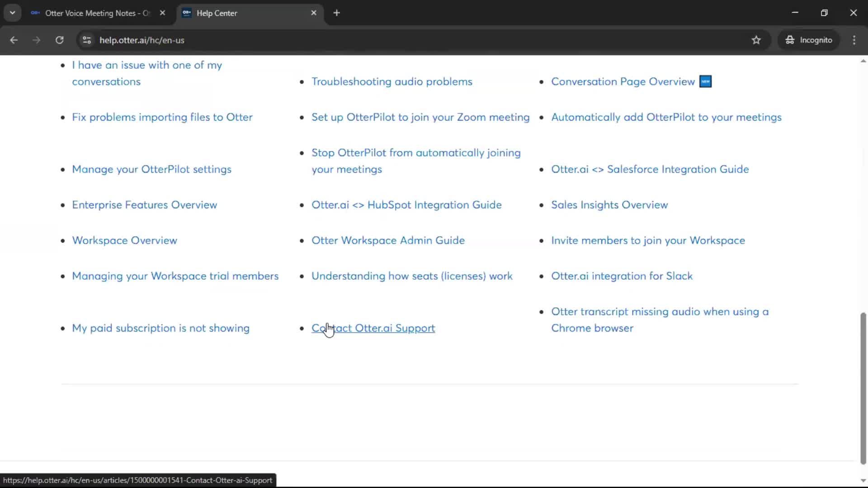Open Sales Insights Overview
The image size is (868, 488).
point(609,205)
